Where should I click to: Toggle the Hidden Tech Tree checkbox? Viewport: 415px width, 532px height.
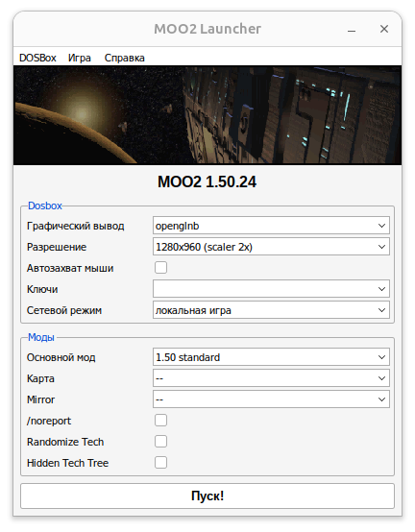pyautogui.click(x=160, y=462)
